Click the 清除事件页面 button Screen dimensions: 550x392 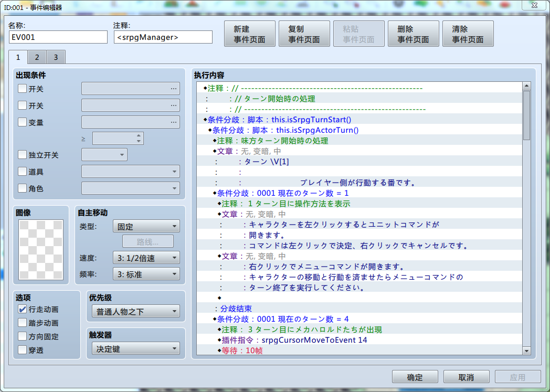point(468,34)
